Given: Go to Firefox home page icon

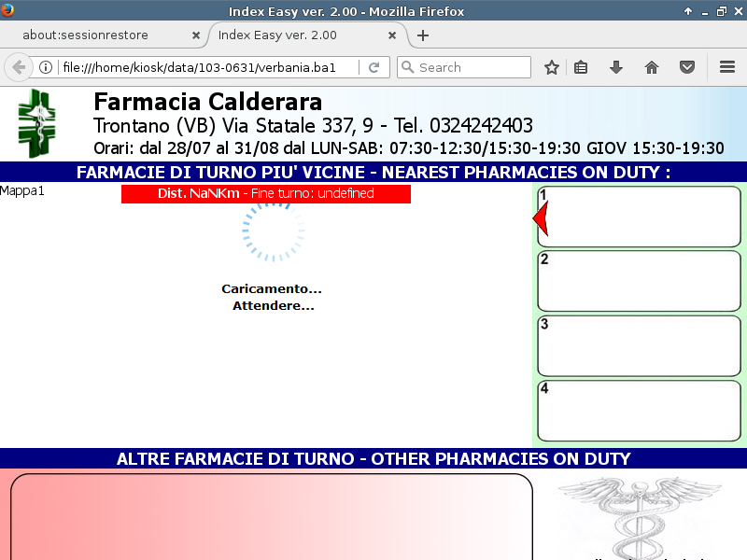Looking at the screenshot, I should click(652, 67).
